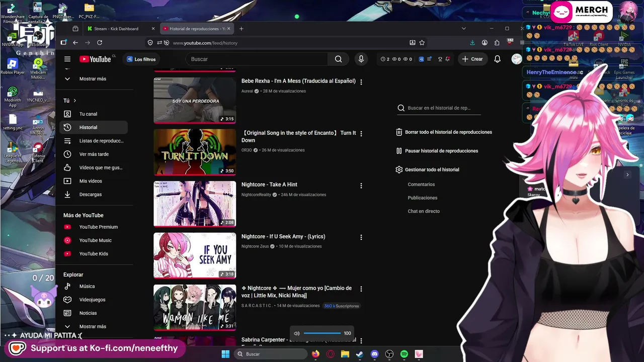Open the Firefox extensions puzzle icon
The image size is (644, 362).
point(497,43)
